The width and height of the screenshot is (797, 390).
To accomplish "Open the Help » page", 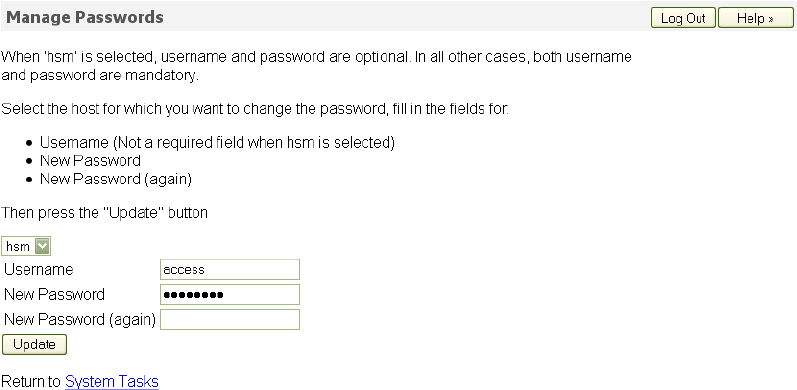I will click(755, 18).
